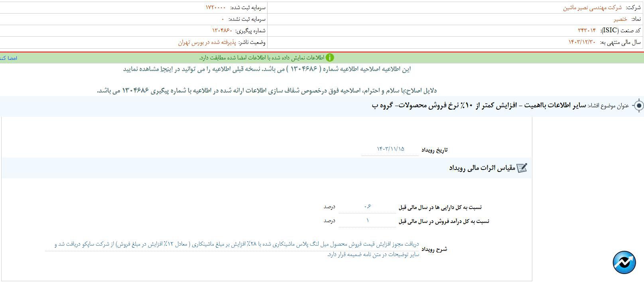Click heading مقیاس اثرات مالی رویداد

pos(482,168)
